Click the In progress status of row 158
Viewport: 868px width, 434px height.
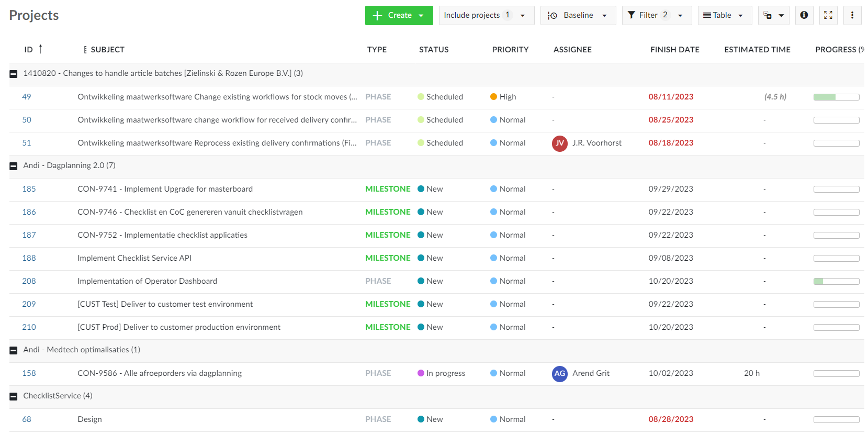[445, 373]
